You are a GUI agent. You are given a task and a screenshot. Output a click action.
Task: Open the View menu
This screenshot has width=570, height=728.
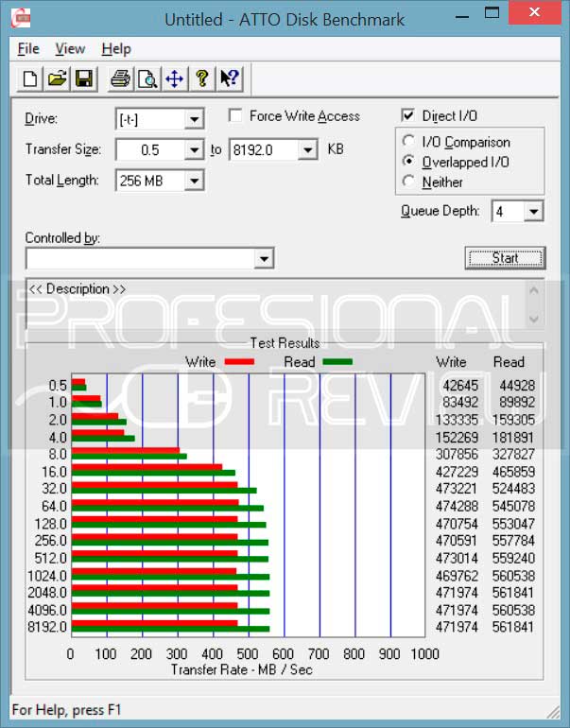70,49
